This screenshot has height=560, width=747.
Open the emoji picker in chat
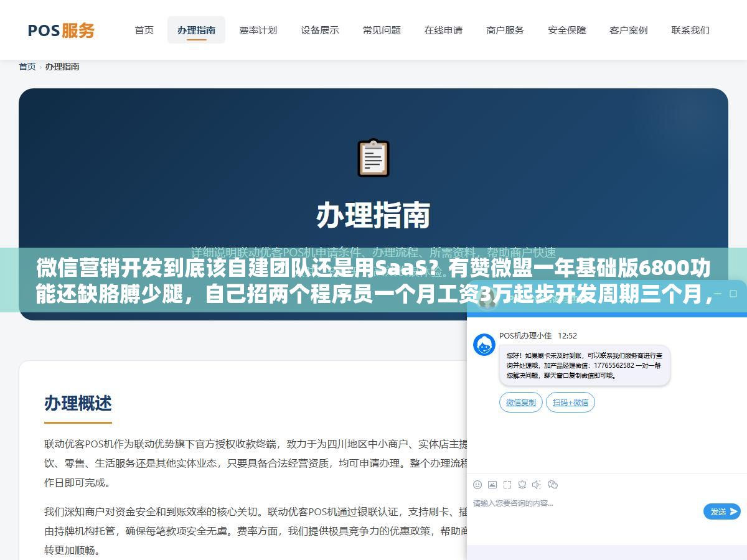(x=477, y=485)
